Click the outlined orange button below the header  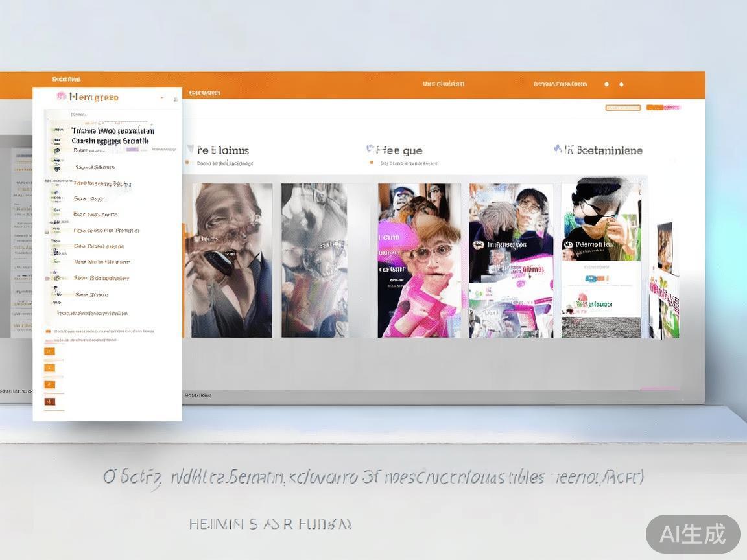pyautogui.click(x=622, y=108)
